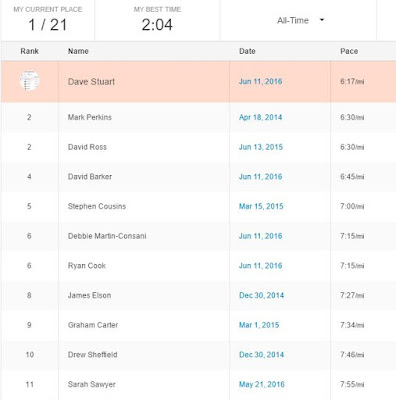Open Stephen Cousins' Mar 15, 2015 activity

coord(261,206)
